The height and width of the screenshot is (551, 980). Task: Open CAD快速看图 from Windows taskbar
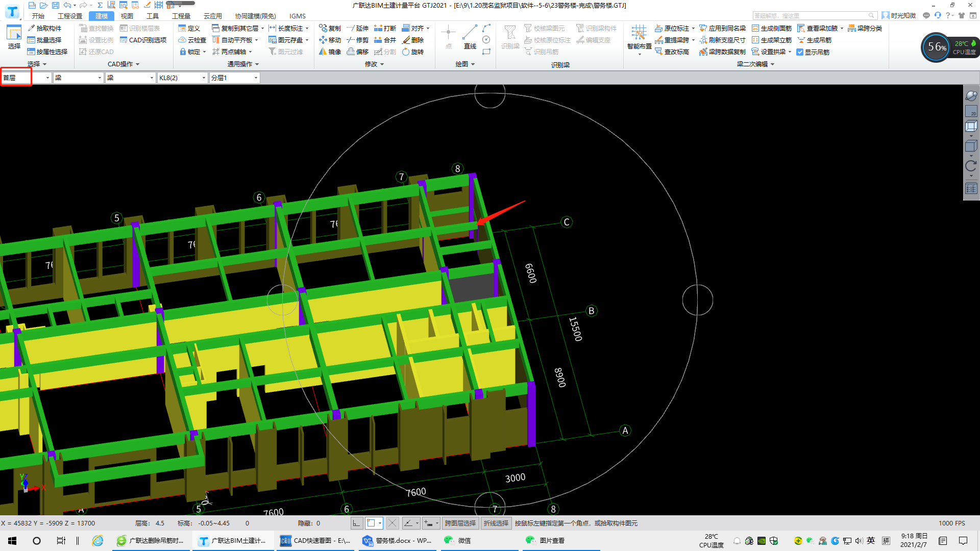click(315, 540)
